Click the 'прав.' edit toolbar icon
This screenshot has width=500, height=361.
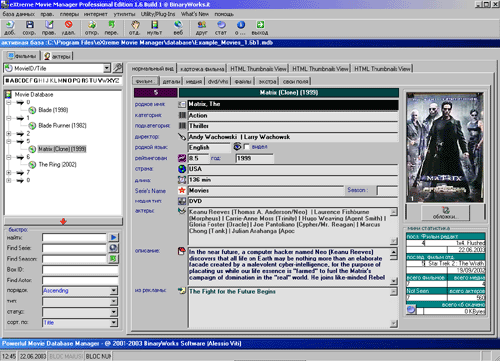point(49,25)
